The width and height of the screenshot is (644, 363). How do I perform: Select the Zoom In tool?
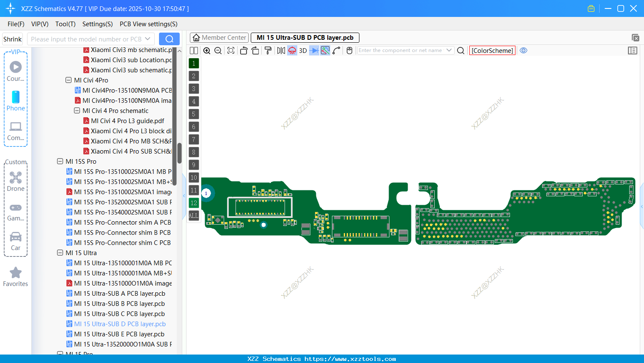point(207,50)
